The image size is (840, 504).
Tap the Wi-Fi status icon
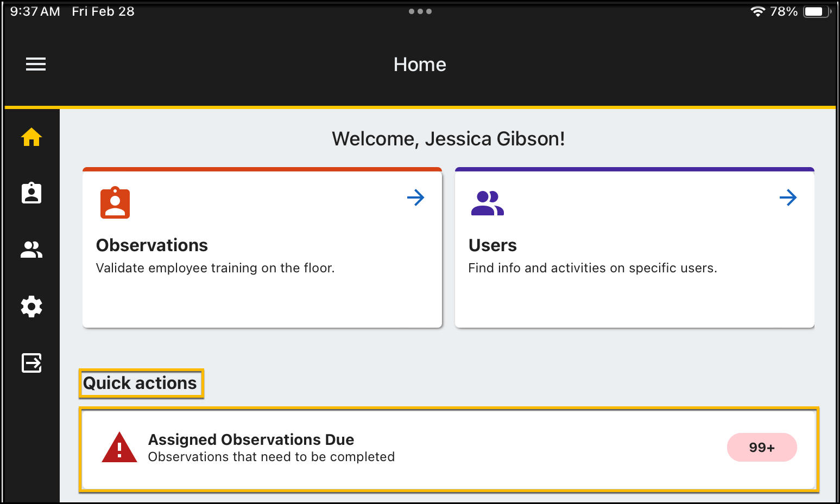[x=757, y=11]
